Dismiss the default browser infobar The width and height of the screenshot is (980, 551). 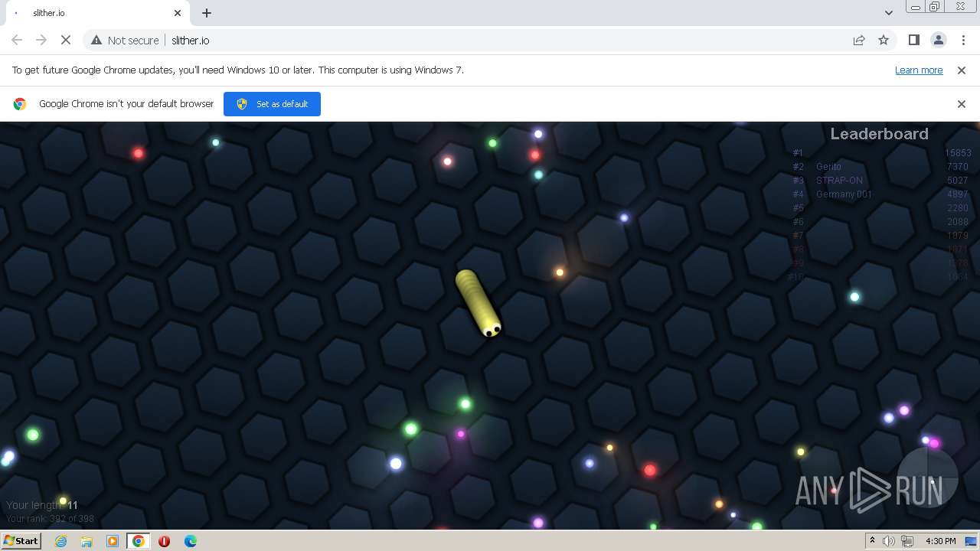pyautogui.click(x=962, y=104)
